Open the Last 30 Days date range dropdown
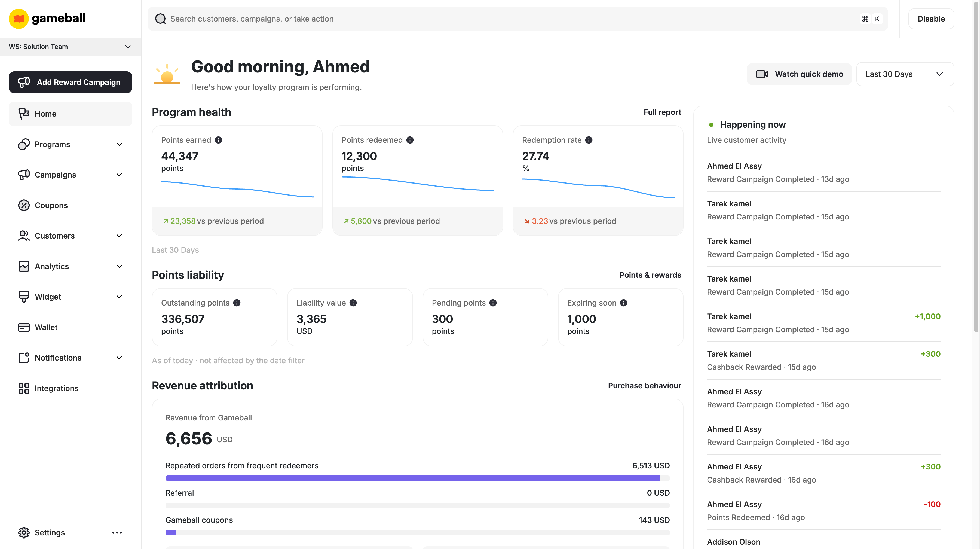The width and height of the screenshot is (980, 549). (x=905, y=74)
